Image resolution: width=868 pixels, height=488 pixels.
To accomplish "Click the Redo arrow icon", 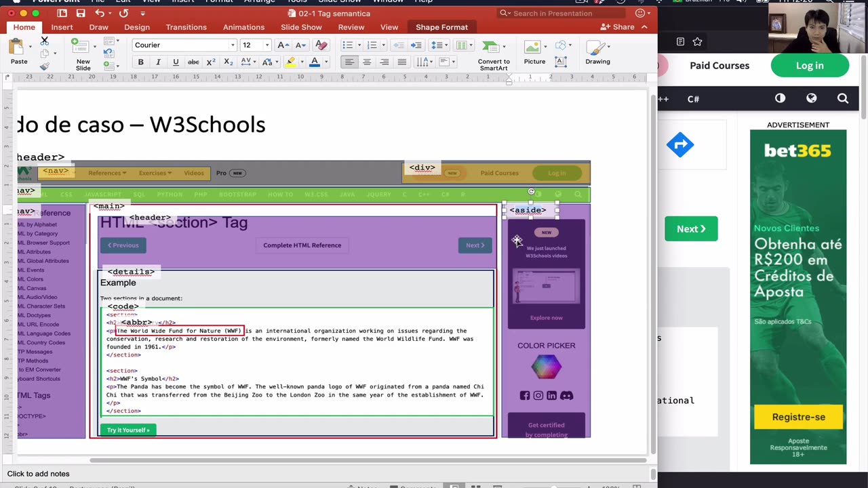I will click(123, 13).
